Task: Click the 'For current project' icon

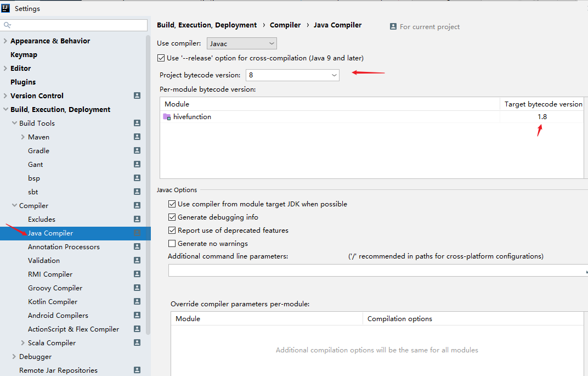Action: click(393, 26)
